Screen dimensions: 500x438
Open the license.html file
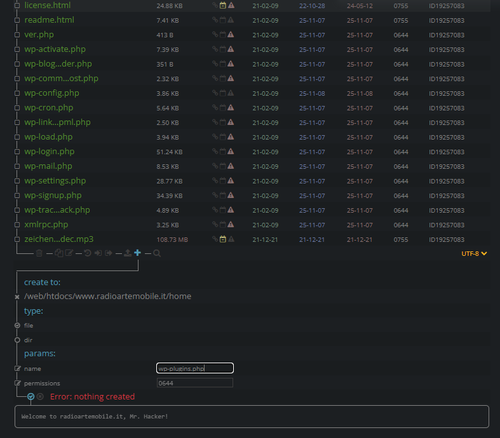pyautogui.click(x=47, y=5)
